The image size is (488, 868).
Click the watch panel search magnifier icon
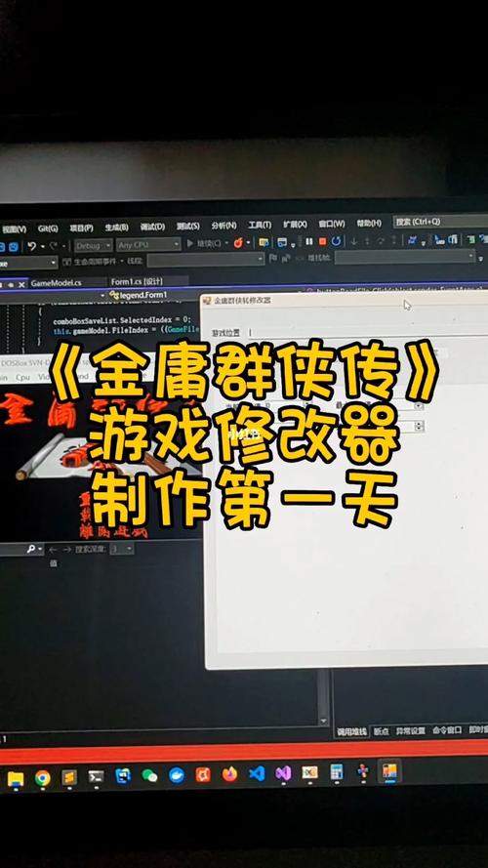pyautogui.click(x=31, y=549)
